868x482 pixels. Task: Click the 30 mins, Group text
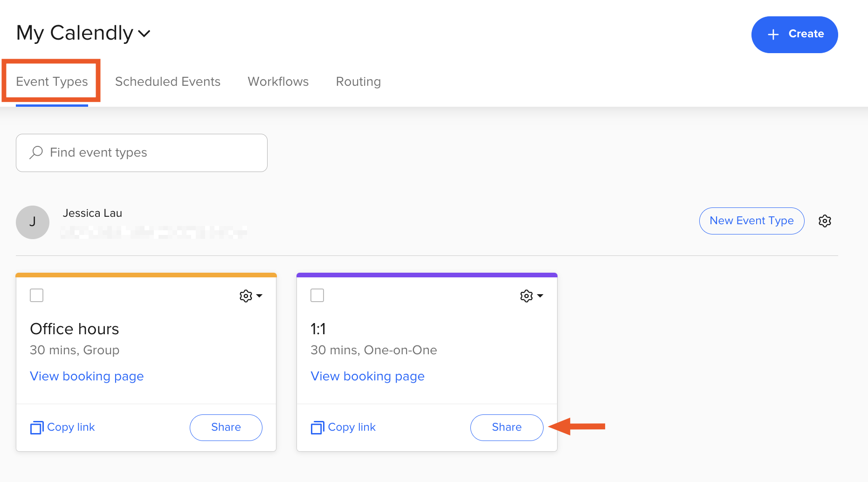[x=75, y=350]
